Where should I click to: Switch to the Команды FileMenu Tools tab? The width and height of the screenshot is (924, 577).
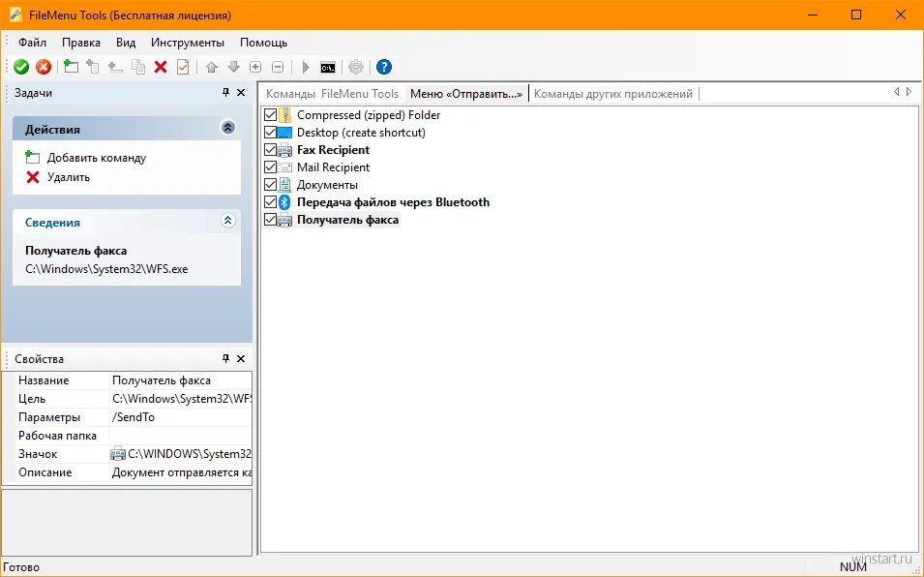point(333,94)
